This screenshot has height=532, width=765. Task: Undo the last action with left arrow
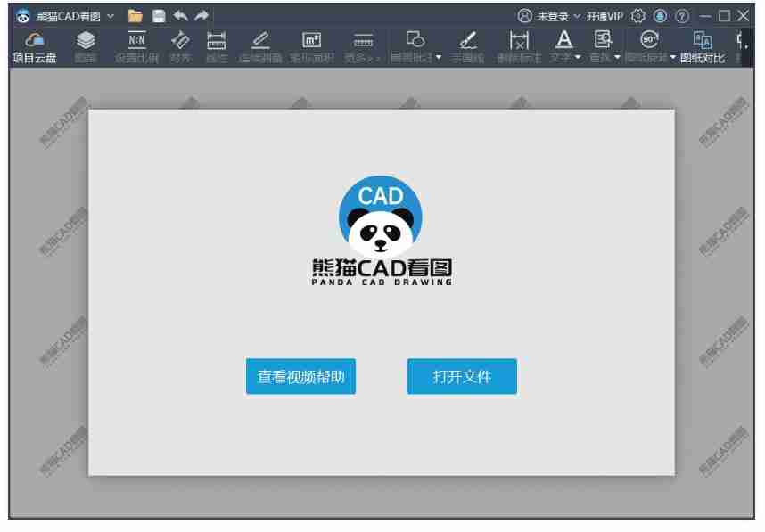tap(180, 16)
